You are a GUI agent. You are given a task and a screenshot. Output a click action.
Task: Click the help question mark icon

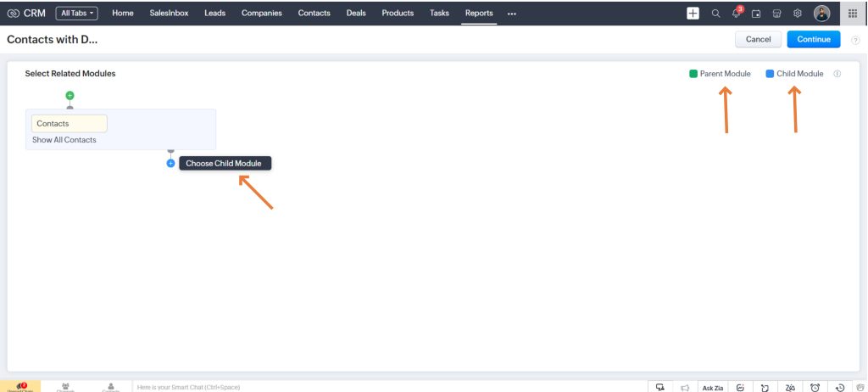[x=855, y=40]
